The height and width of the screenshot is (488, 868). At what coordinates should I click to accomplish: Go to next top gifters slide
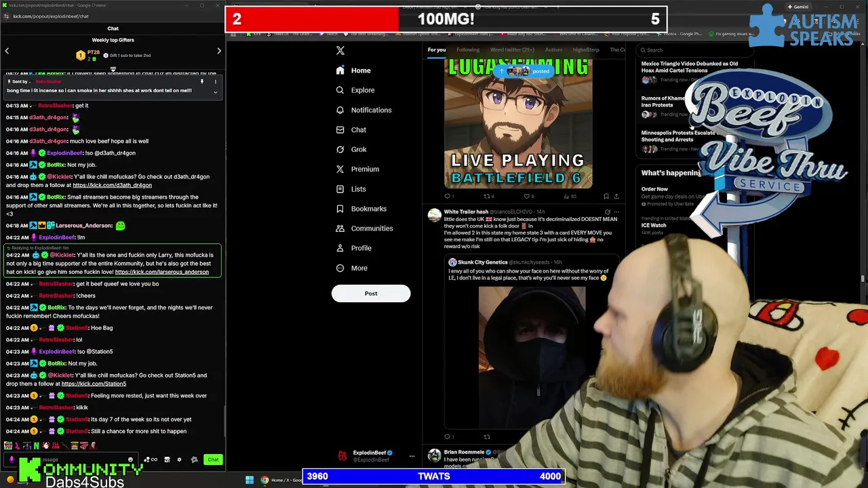219,51
